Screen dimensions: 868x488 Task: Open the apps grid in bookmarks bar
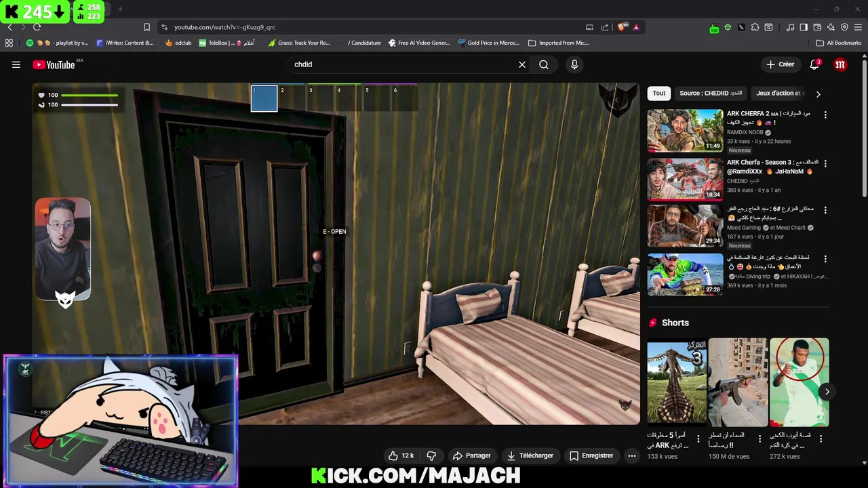click(x=9, y=43)
